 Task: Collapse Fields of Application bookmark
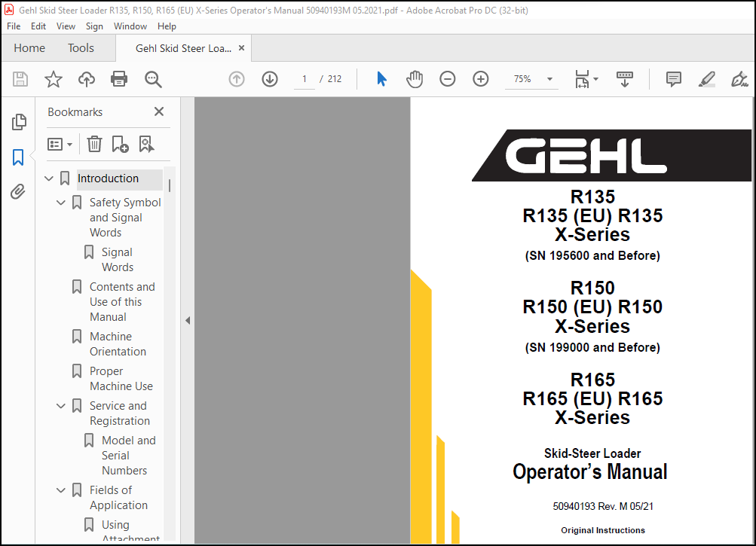pos(61,490)
